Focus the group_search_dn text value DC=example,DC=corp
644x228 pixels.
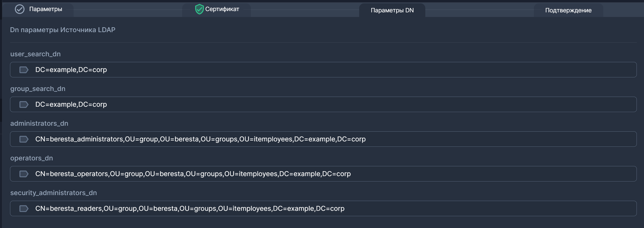(71, 104)
